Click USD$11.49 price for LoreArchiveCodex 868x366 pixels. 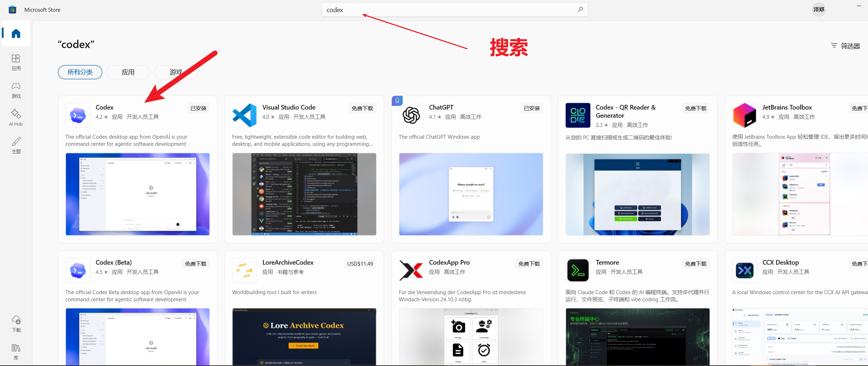360,264
